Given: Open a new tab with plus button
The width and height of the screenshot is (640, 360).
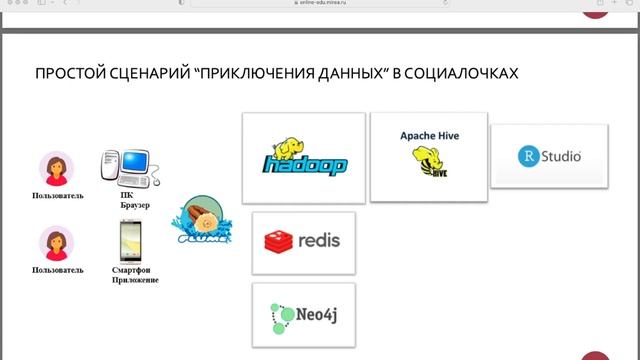Looking at the screenshot, I should point(614,2).
